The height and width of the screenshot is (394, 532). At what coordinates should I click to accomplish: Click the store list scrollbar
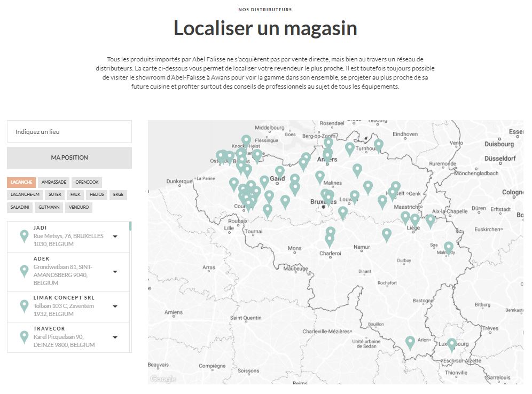tap(130, 226)
